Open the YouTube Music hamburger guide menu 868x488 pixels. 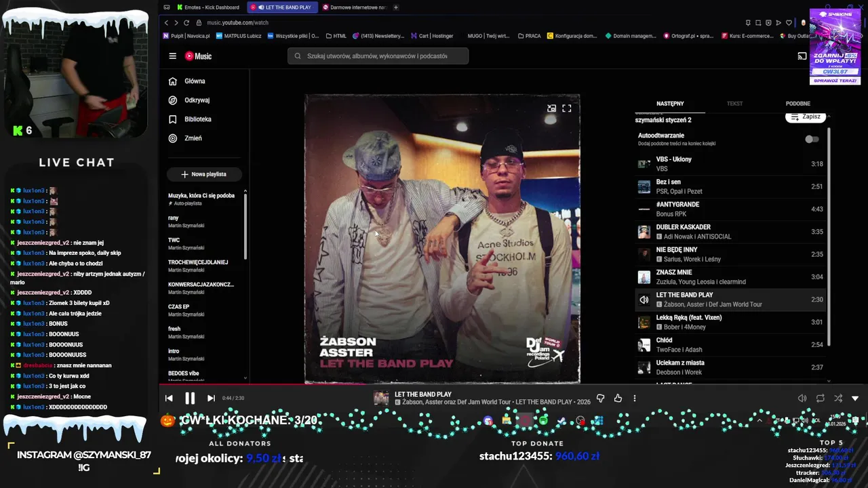click(173, 56)
